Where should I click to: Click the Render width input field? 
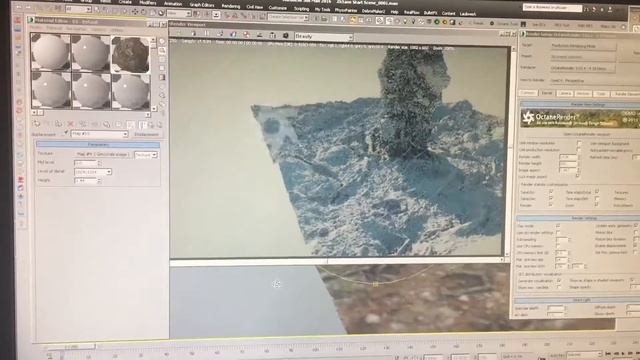click(x=567, y=157)
